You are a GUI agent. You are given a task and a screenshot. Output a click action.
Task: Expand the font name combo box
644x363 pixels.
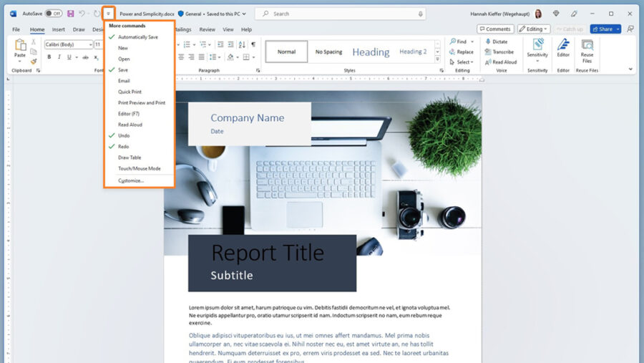(x=89, y=44)
